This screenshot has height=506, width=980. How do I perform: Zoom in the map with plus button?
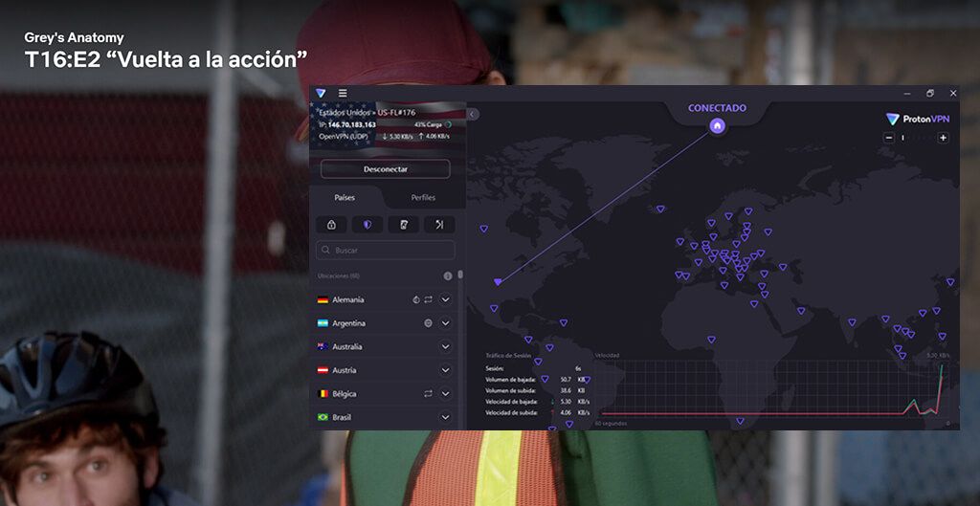tap(943, 138)
